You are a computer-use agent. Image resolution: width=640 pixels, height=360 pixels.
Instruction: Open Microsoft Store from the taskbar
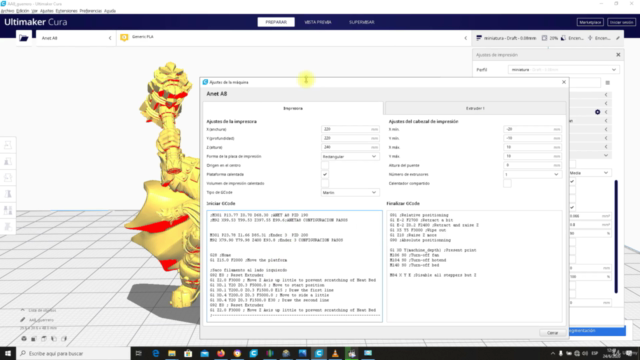[x=188, y=353]
